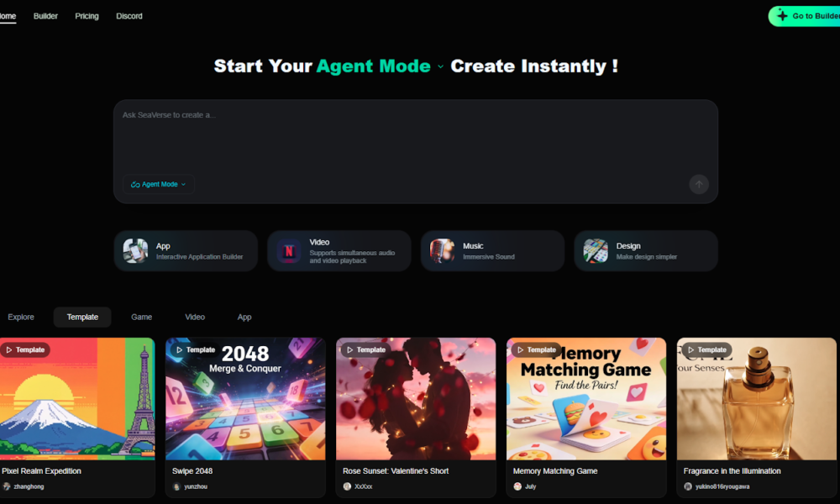Viewport: 840px width, 504px height.
Task: Open the Pricing page in the navigation
Action: (87, 16)
